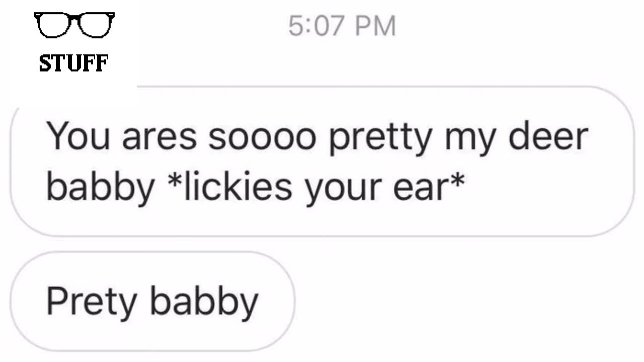Image resolution: width=644 pixels, height=362 pixels.
Task: Tap the 5:07 PM timestamp
Action: tap(342, 26)
